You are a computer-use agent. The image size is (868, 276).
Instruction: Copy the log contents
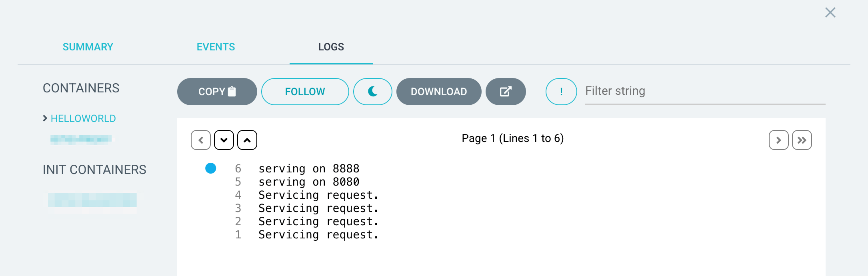coord(216,91)
